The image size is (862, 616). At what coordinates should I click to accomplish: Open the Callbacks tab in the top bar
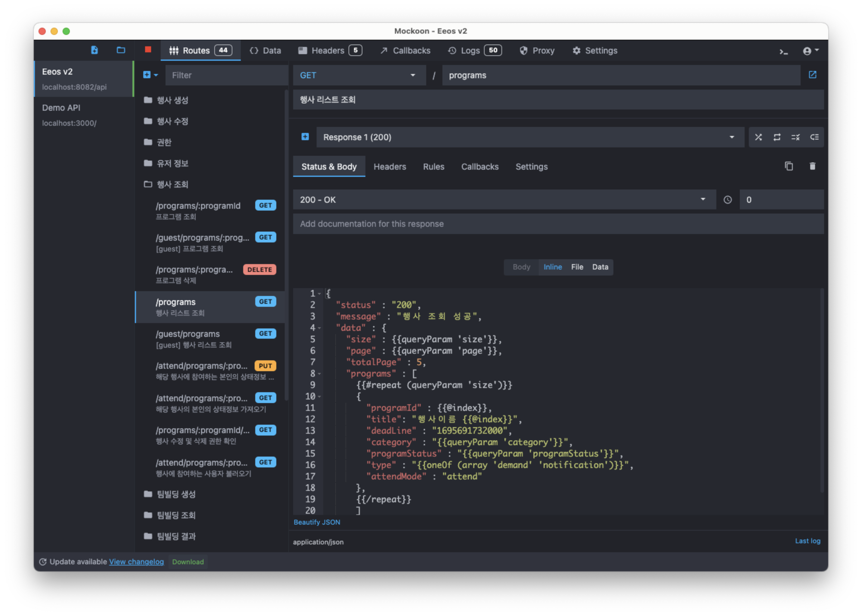tap(405, 51)
